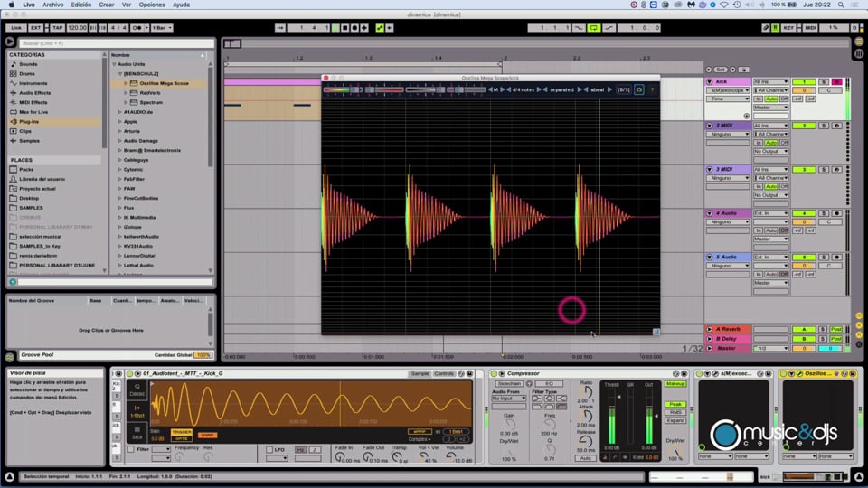Open the Ayuda menu
This screenshot has width=868, height=488.
[x=181, y=5]
